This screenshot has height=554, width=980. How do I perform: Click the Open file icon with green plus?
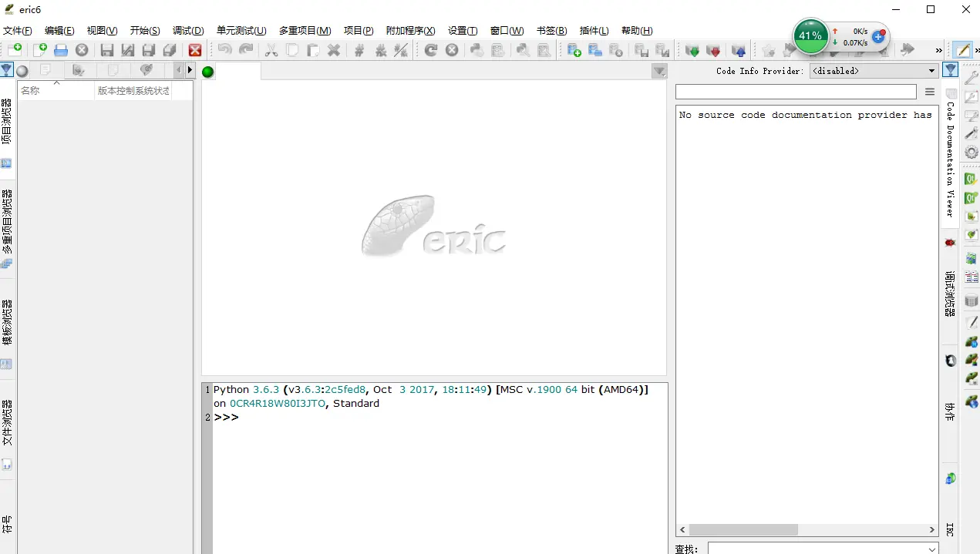(39, 50)
